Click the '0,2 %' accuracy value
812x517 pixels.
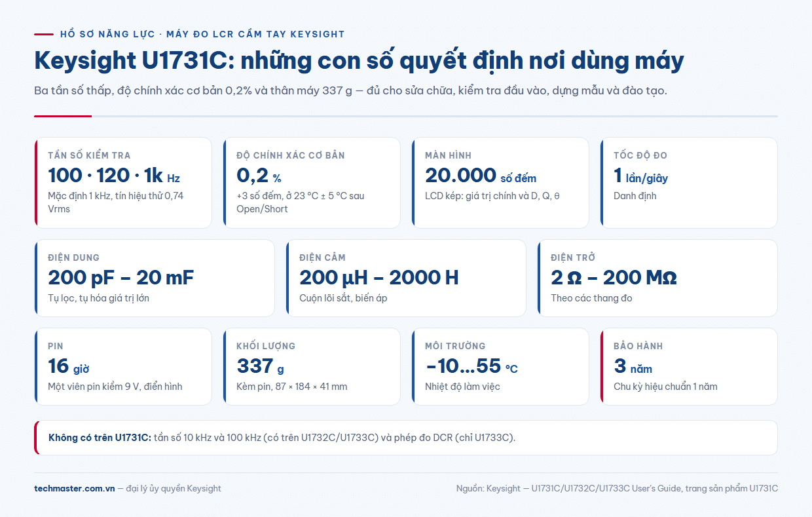click(259, 176)
